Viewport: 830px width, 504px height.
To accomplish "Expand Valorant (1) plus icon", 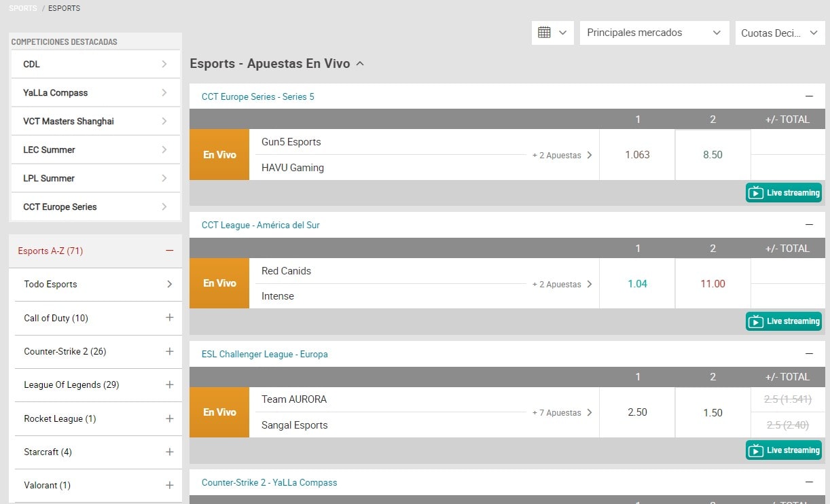I will (x=170, y=485).
